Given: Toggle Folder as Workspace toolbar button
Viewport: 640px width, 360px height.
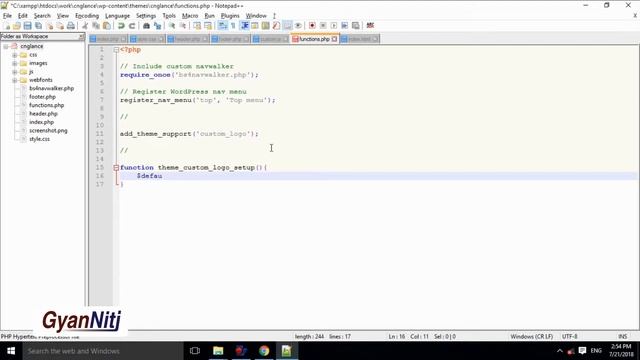Looking at the screenshot, I should point(288,26).
